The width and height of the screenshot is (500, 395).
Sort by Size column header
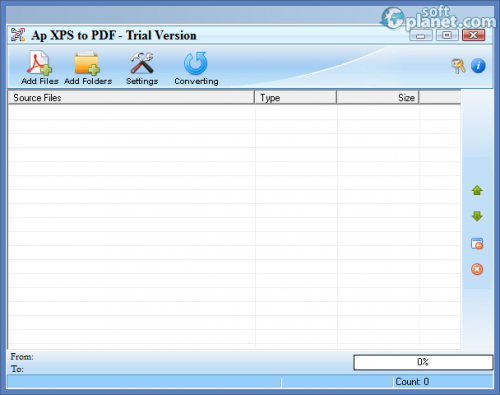(x=378, y=98)
